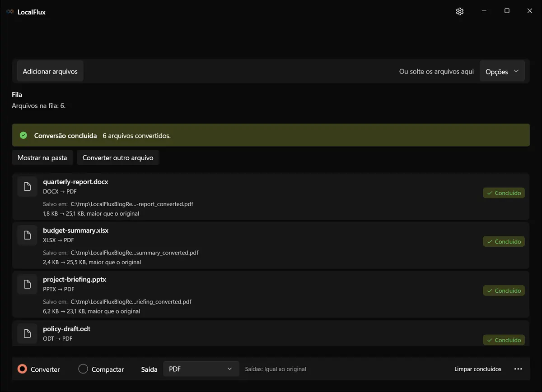The height and width of the screenshot is (392, 542).
Task: Click the 'Arquivos na fila: 6.' text
Action: pos(39,106)
